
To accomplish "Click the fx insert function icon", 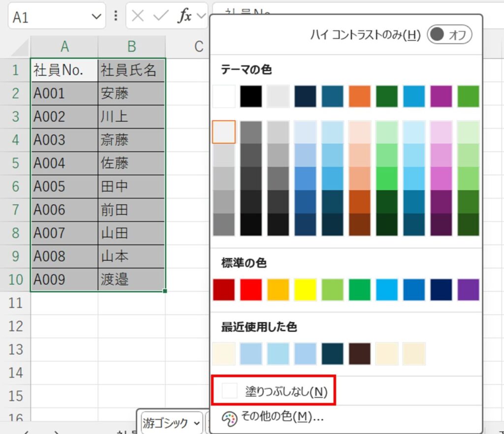I will [185, 15].
